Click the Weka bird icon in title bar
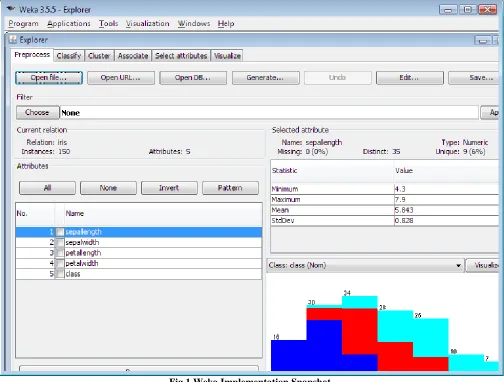504x382 pixels. [11, 9]
